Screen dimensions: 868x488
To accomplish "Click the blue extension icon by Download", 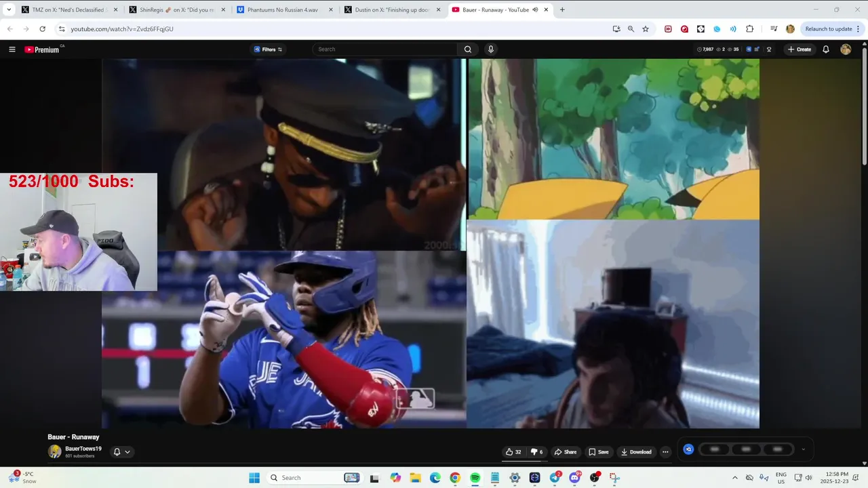I will click(688, 449).
